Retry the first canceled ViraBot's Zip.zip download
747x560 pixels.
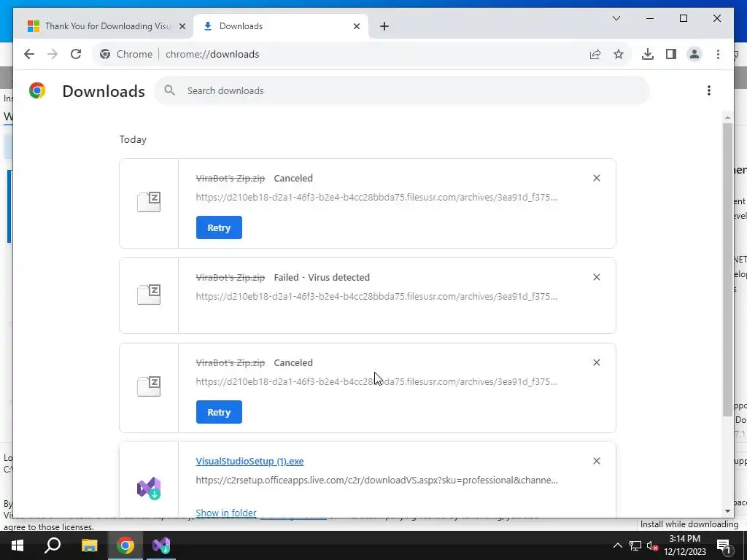219,227
